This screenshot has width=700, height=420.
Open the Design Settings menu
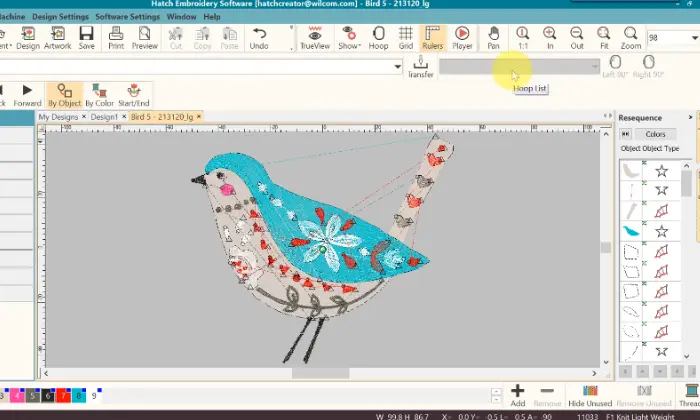pos(60,17)
